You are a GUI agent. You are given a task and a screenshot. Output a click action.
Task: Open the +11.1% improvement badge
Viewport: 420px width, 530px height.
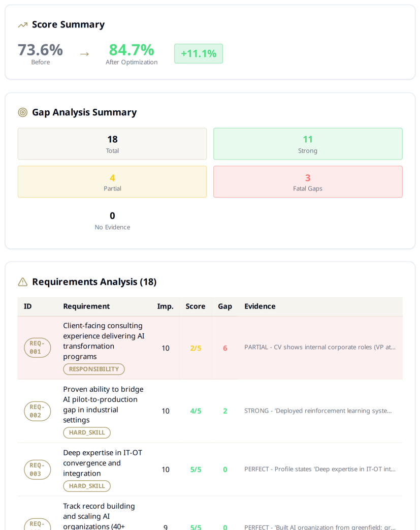(198, 53)
